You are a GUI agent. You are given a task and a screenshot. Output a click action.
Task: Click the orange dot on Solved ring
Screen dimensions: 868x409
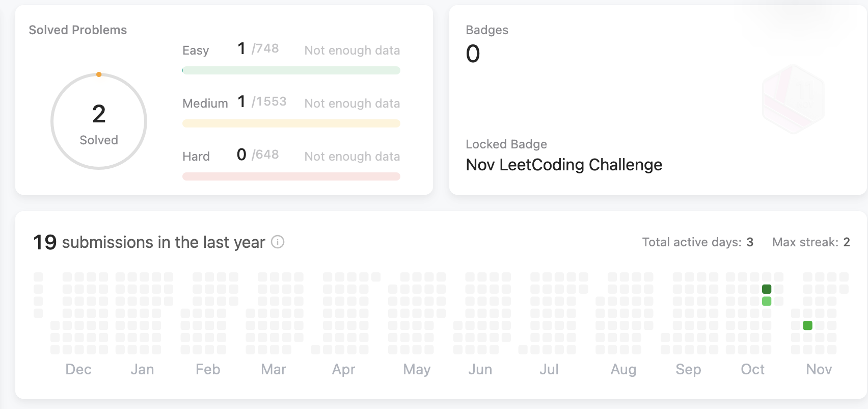(99, 74)
